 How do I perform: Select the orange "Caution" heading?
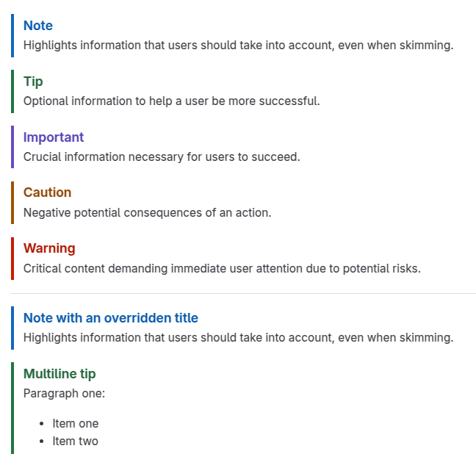(47, 192)
